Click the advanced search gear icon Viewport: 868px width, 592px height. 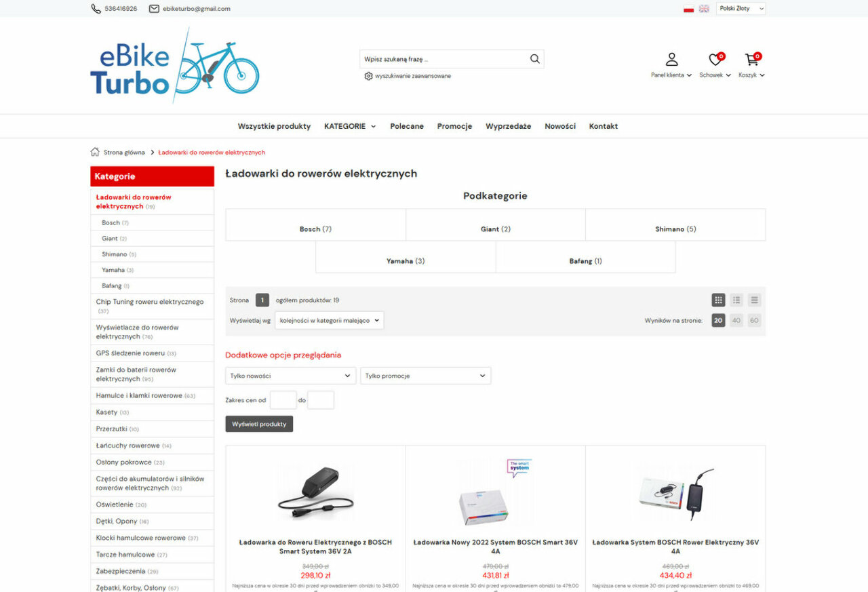coord(368,76)
